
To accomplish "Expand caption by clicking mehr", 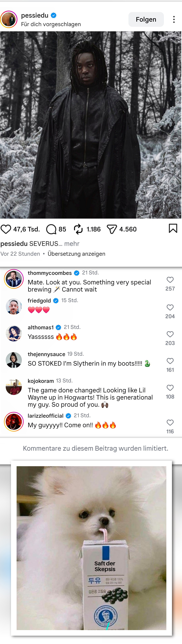I will pyautogui.click(x=72, y=243).
